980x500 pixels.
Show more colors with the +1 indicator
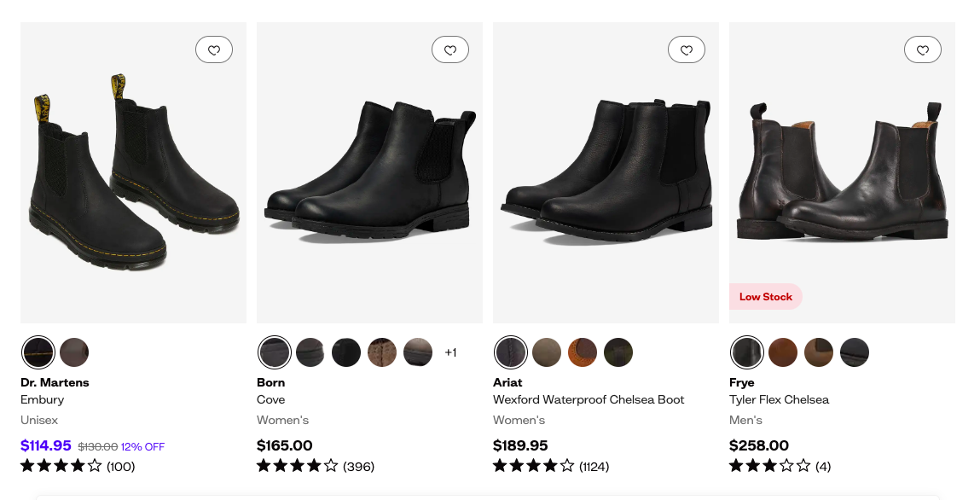(x=450, y=352)
